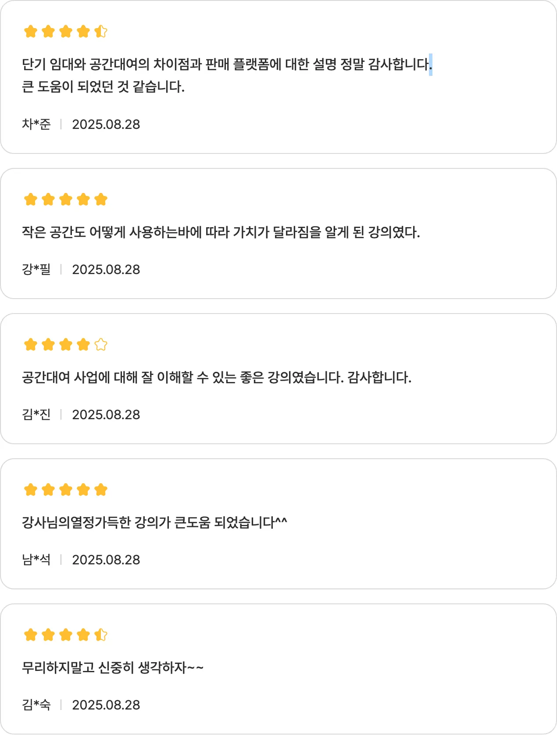Click the review text starting with 공간대여 사업에
Image resolution: width=557 pixels, height=756 pixels.
(216, 378)
